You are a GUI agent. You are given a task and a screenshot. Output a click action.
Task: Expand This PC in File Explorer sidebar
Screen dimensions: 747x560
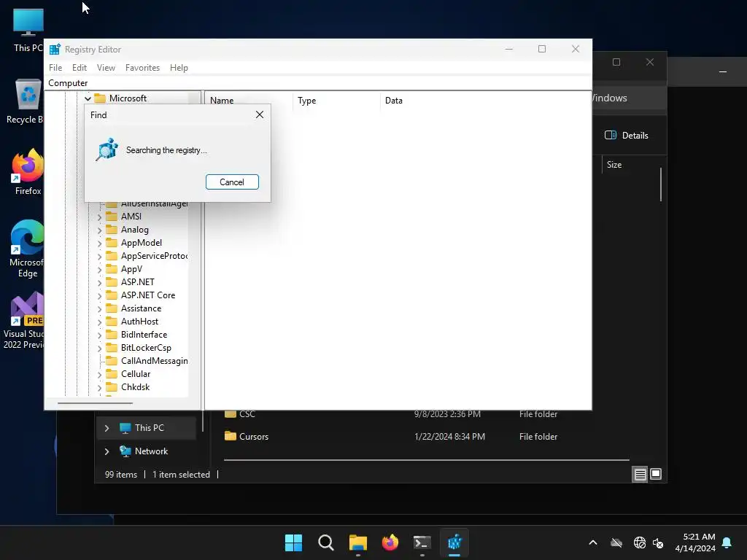click(107, 428)
